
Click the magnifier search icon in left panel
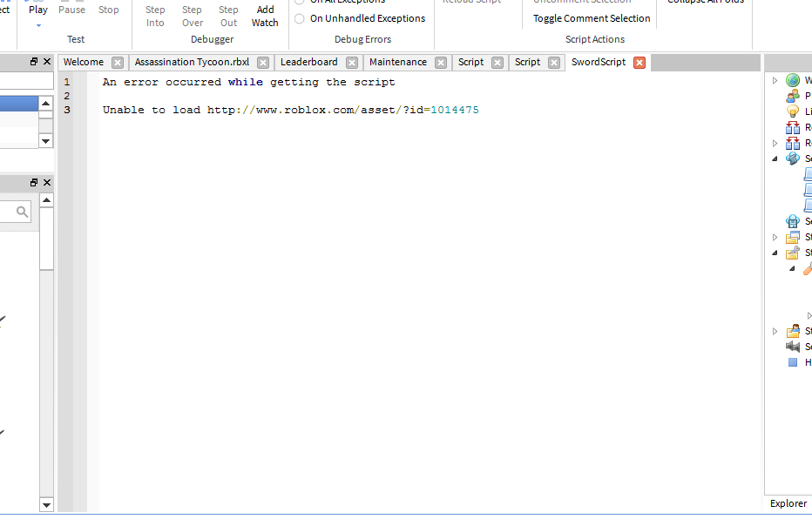[22, 212]
